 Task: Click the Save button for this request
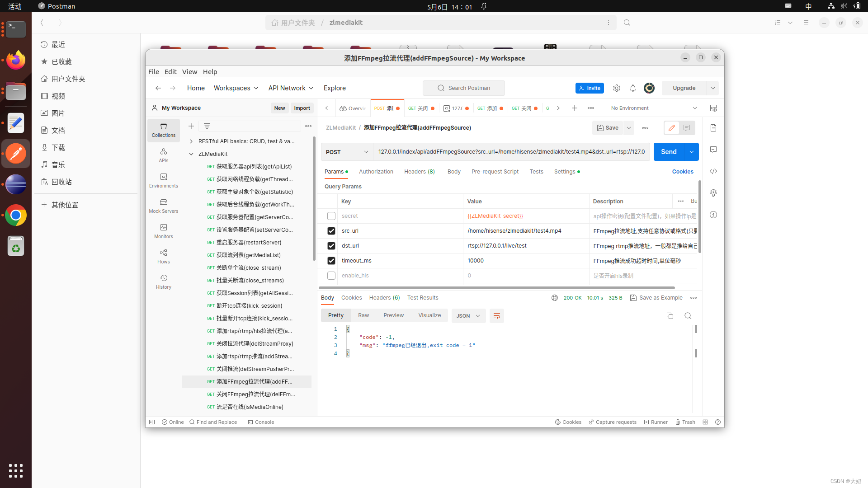tap(608, 127)
